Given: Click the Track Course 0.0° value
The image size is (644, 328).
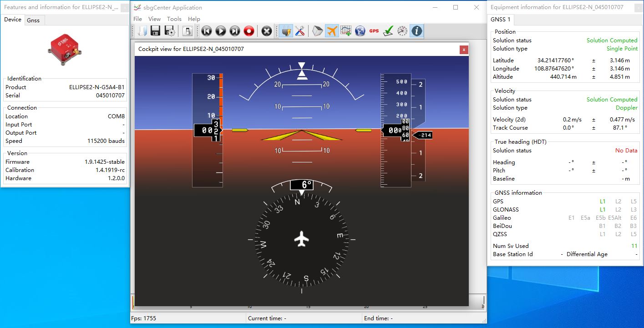Looking at the screenshot, I should click(x=568, y=128).
